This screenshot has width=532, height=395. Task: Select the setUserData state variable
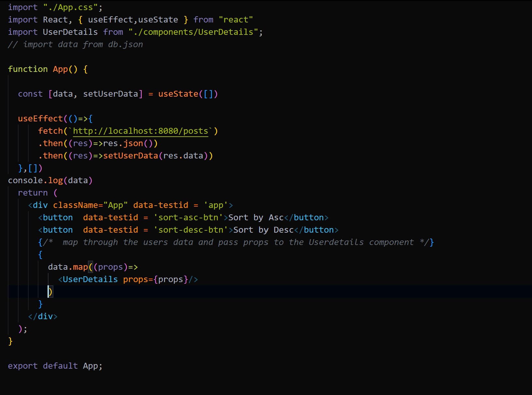pos(111,94)
